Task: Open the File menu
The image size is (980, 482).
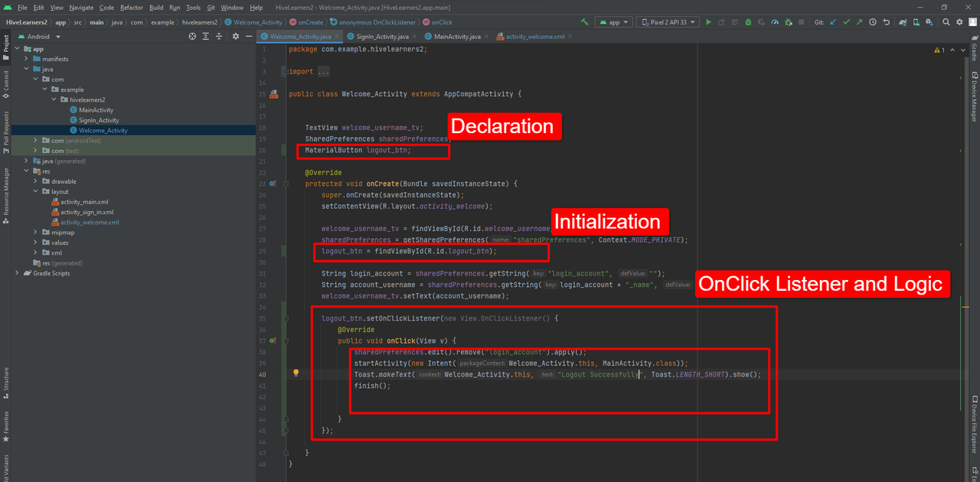Action: click(x=21, y=7)
